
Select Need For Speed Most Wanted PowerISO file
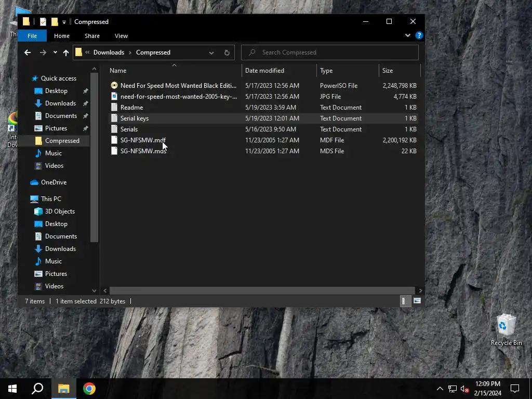point(263,86)
